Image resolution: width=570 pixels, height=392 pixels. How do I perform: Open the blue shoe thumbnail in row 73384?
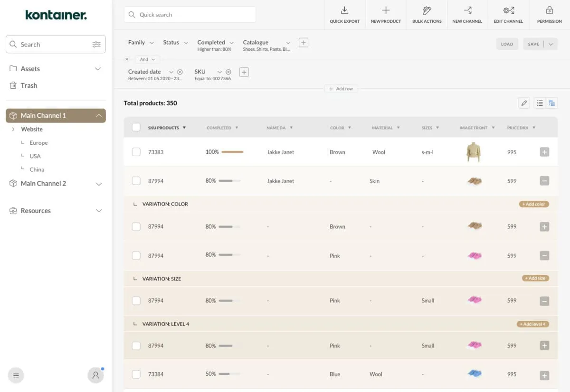tap(474, 373)
